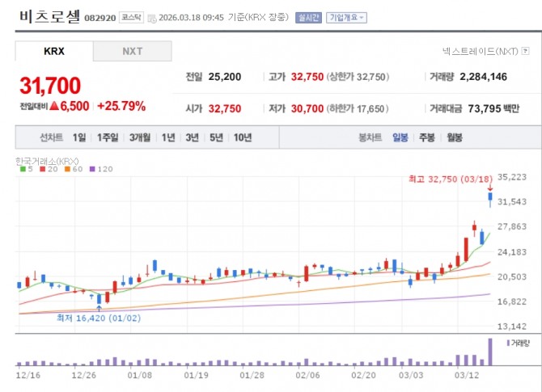Open the 넥스트레이드(NXT) help icon
Screen dimensions: 542x392
pos(525,51)
